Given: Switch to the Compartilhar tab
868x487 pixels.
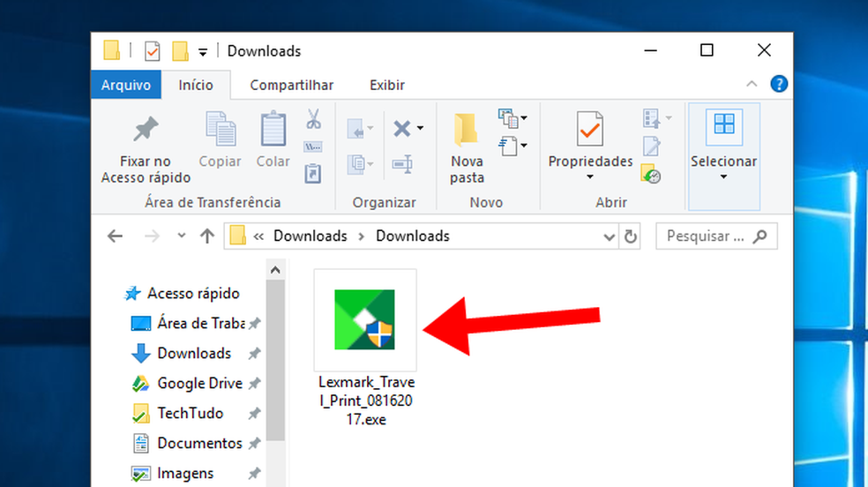Looking at the screenshot, I should pos(291,86).
